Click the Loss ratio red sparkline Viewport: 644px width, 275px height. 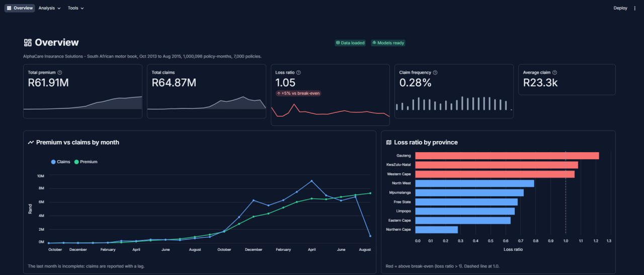[x=330, y=111]
